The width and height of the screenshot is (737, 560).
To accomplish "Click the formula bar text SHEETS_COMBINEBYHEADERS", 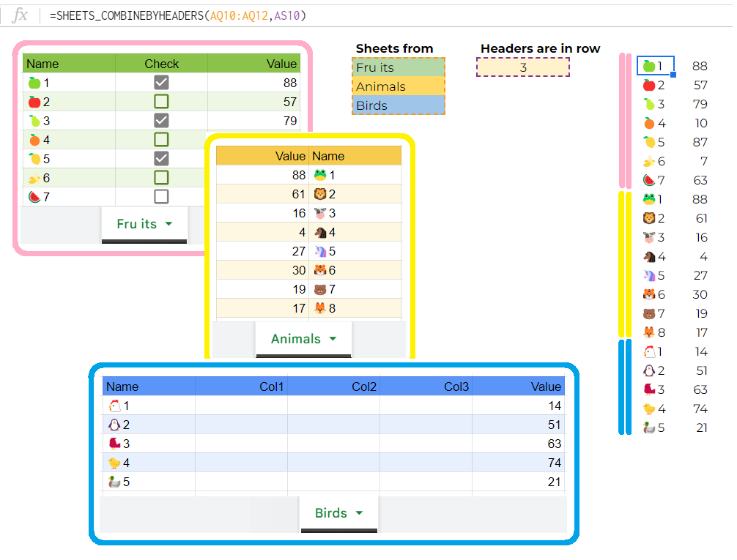I will [x=130, y=15].
